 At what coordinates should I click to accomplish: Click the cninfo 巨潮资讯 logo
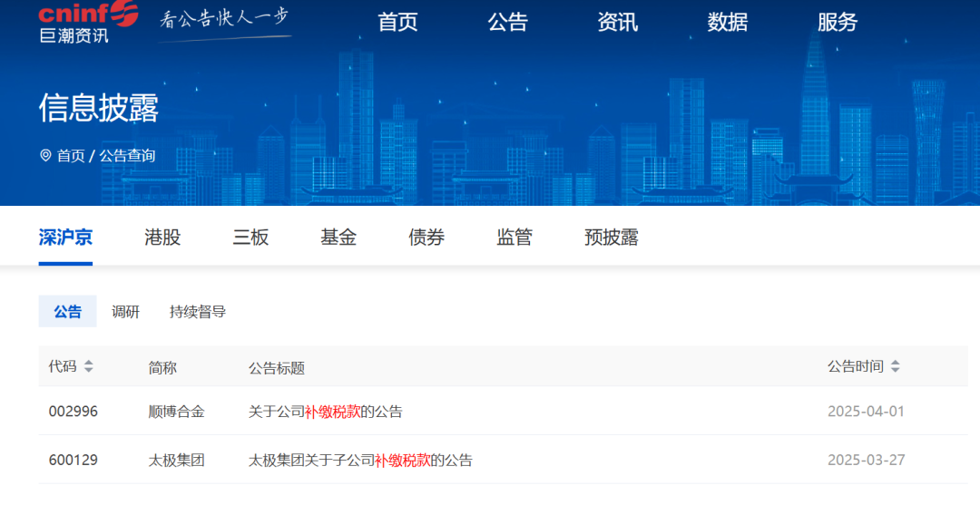(87, 22)
